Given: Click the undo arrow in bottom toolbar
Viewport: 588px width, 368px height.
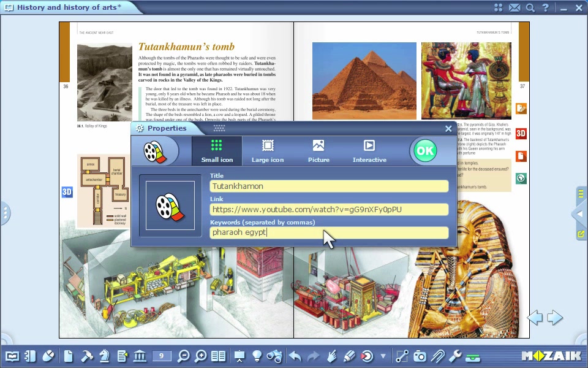Looking at the screenshot, I should pyautogui.click(x=295, y=356).
